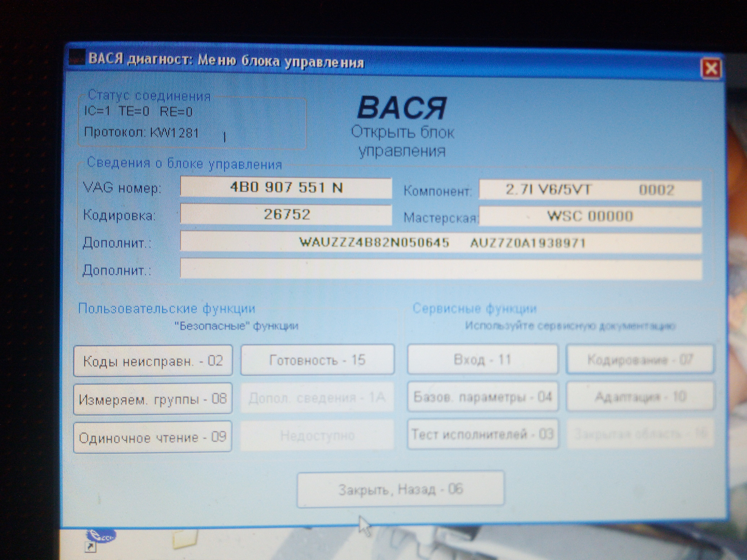The image size is (747, 560).
Task: Open Базов. параметры - 04
Action: point(482,397)
